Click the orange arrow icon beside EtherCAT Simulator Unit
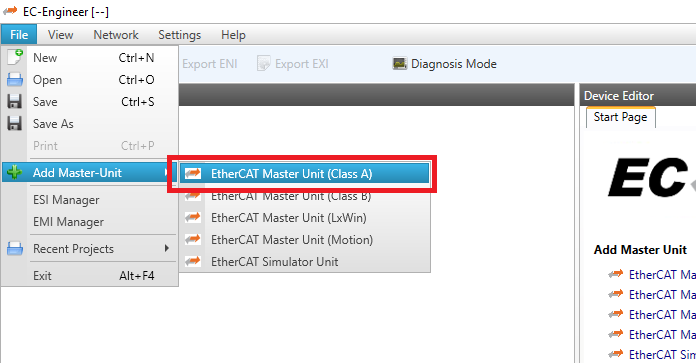Image resolution: width=696 pixels, height=363 pixels. pos(193,261)
